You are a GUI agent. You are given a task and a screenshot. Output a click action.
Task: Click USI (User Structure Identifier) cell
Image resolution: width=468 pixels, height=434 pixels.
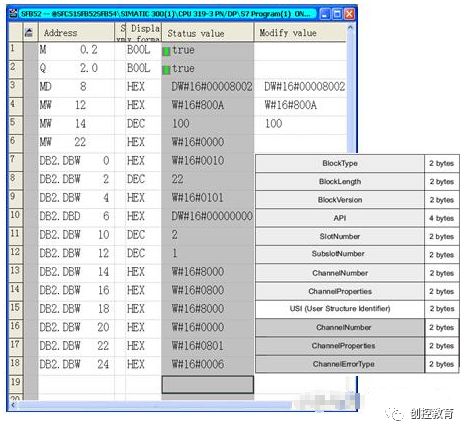pyautogui.click(x=340, y=309)
